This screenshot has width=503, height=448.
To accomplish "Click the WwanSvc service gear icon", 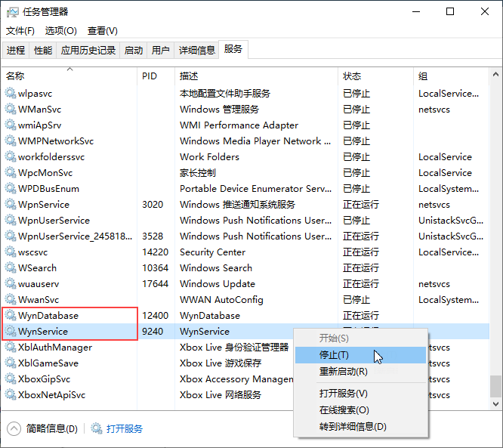I will pyautogui.click(x=11, y=299).
